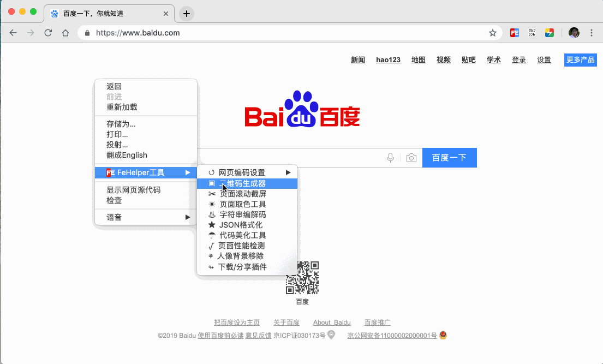Open the 京公网安备 registration link
This screenshot has height=364, width=603.
[392, 336]
